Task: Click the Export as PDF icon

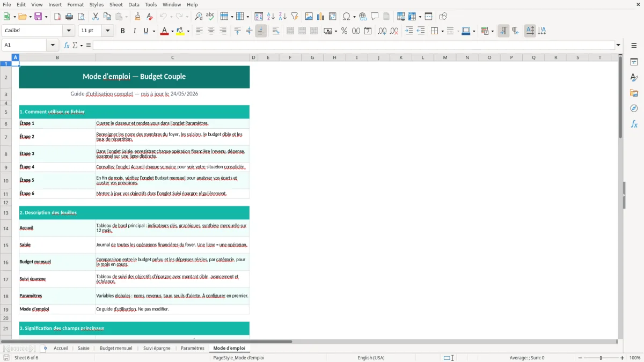Action: pyautogui.click(x=57, y=17)
